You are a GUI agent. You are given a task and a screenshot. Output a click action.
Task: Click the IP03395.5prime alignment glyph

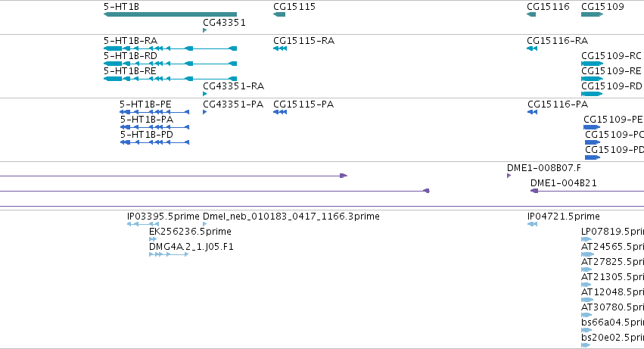click(x=142, y=224)
